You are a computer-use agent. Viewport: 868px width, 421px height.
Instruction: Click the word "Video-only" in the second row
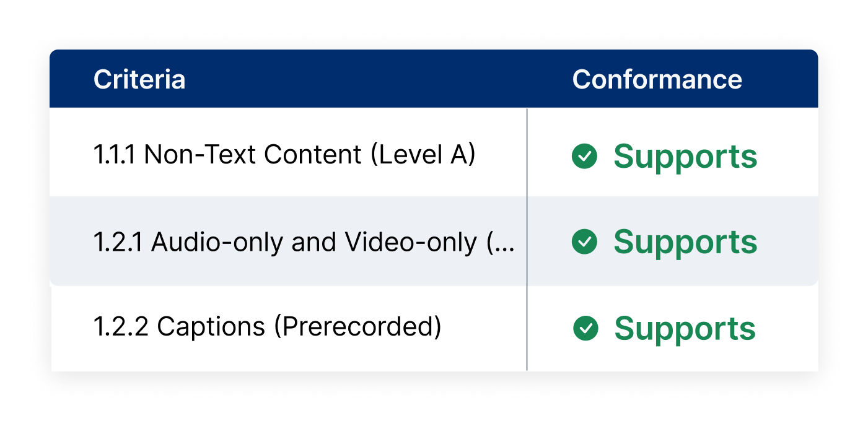pyautogui.click(x=411, y=242)
